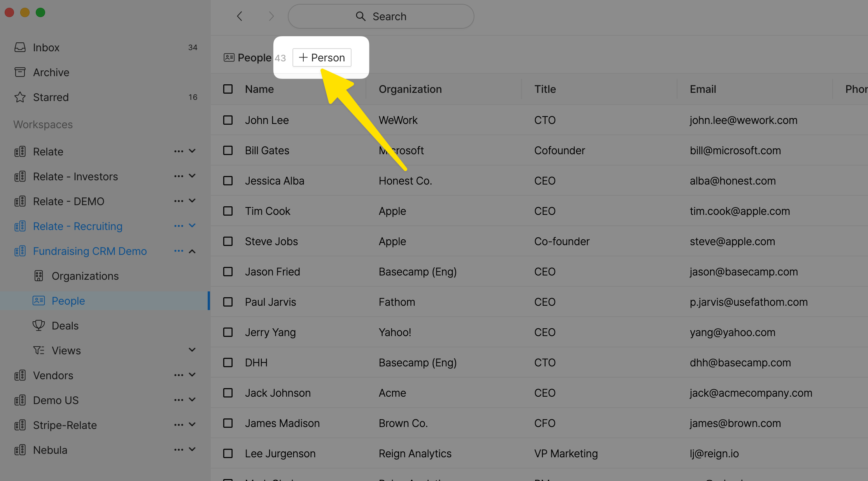Expand the Views section
The width and height of the screenshot is (868, 481).
tap(192, 350)
